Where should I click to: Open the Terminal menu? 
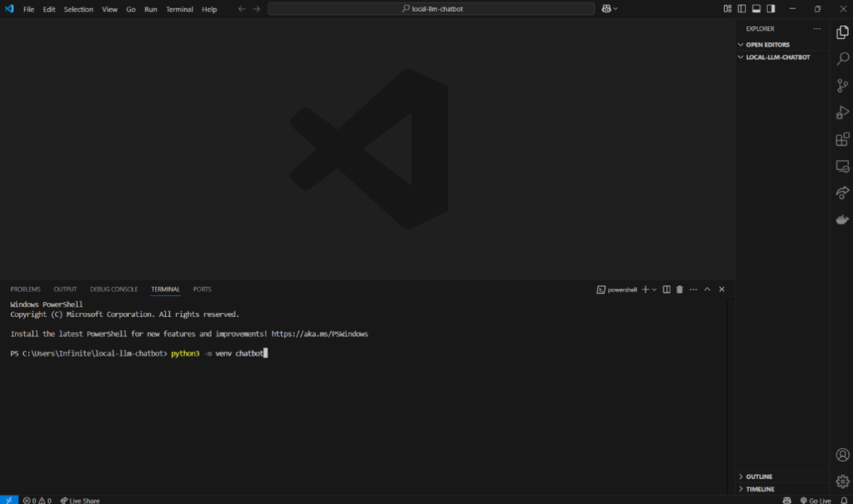pyautogui.click(x=179, y=10)
